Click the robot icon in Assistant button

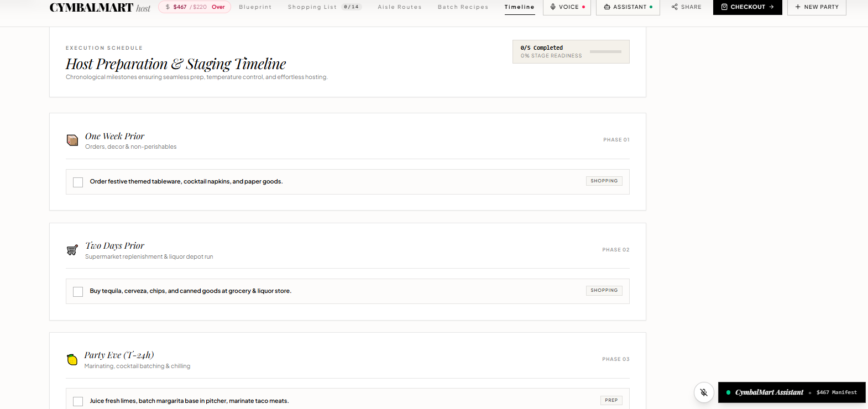pos(607,7)
